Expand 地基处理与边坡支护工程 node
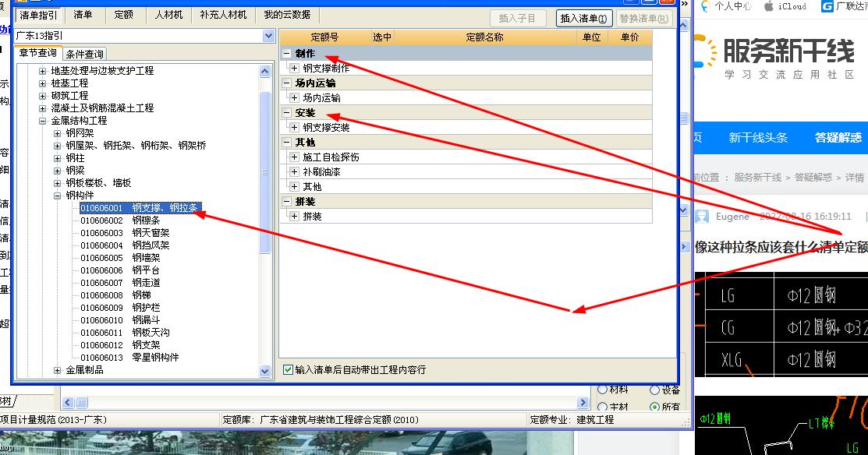This screenshot has height=455, width=868. pyautogui.click(x=43, y=71)
